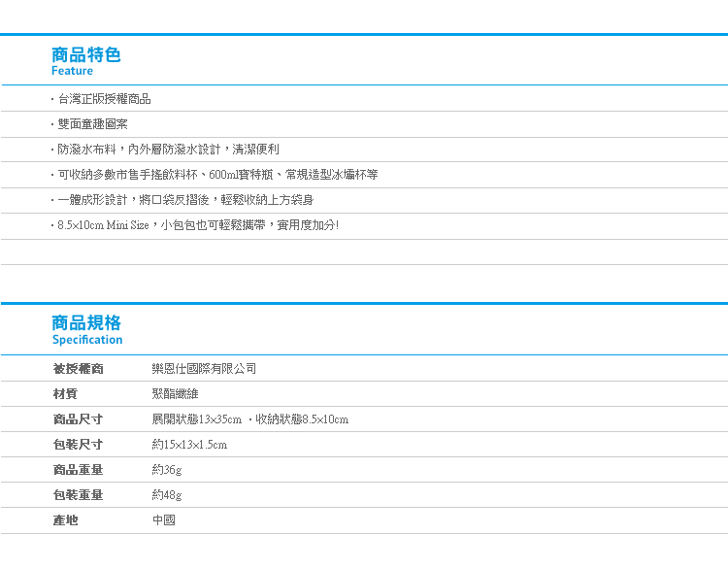Click the 材質 row label

[65, 394]
